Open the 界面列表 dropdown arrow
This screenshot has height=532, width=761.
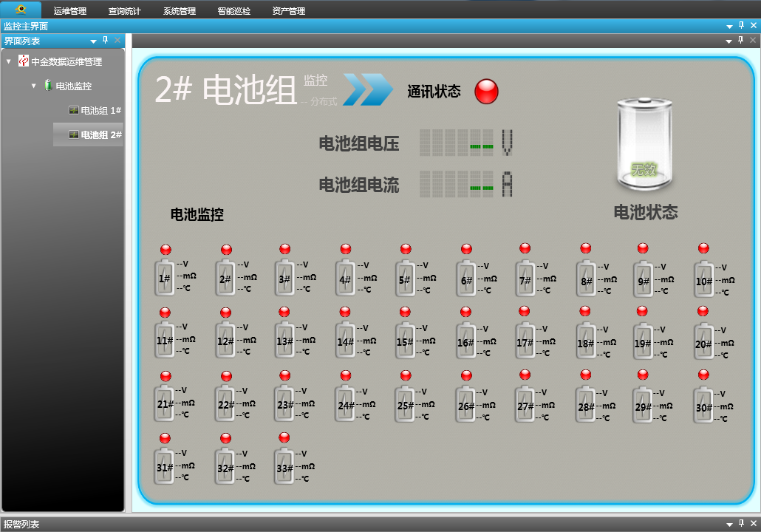[x=94, y=41]
